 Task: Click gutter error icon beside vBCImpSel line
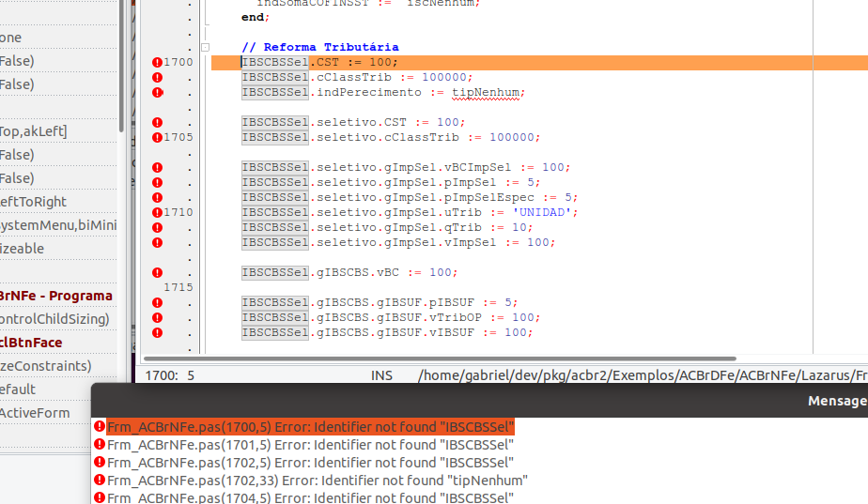[157, 168]
